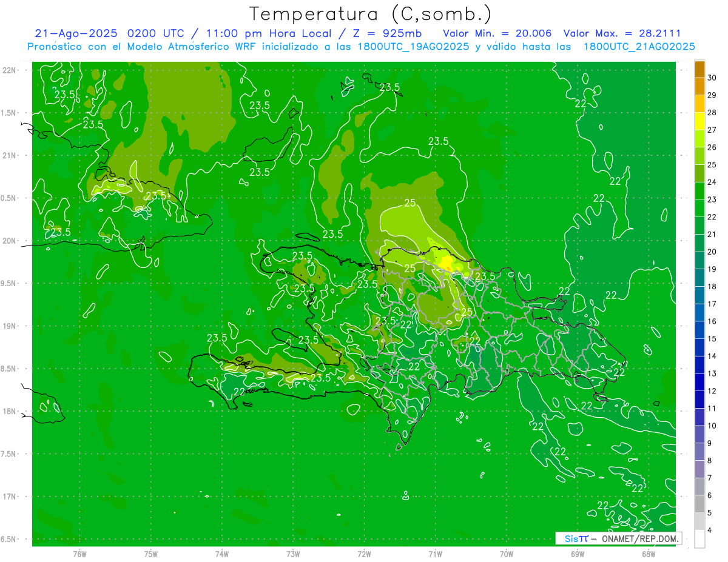Screen dimensions: 728x562
Task: Click the '4' label on the color scale
Action: [x=710, y=530]
